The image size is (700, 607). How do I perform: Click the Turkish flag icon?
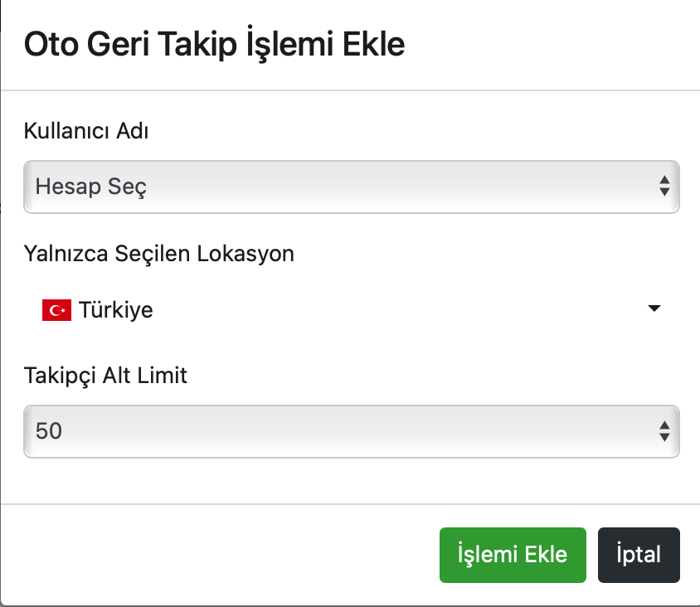pyautogui.click(x=56, y=310)
